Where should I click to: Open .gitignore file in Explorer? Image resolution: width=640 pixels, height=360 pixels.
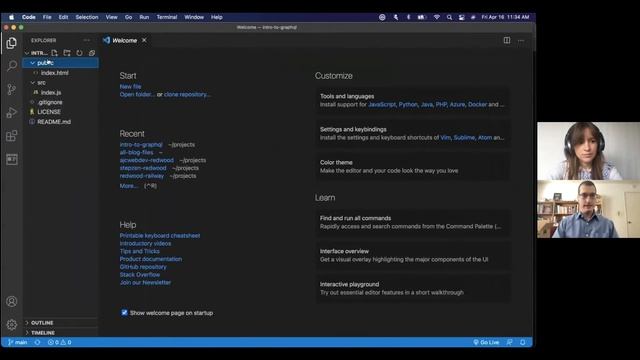pyautogui.click(x=50, y=102)
